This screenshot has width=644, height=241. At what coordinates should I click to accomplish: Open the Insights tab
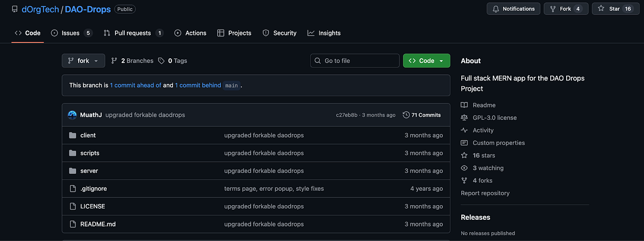[324, 33]
